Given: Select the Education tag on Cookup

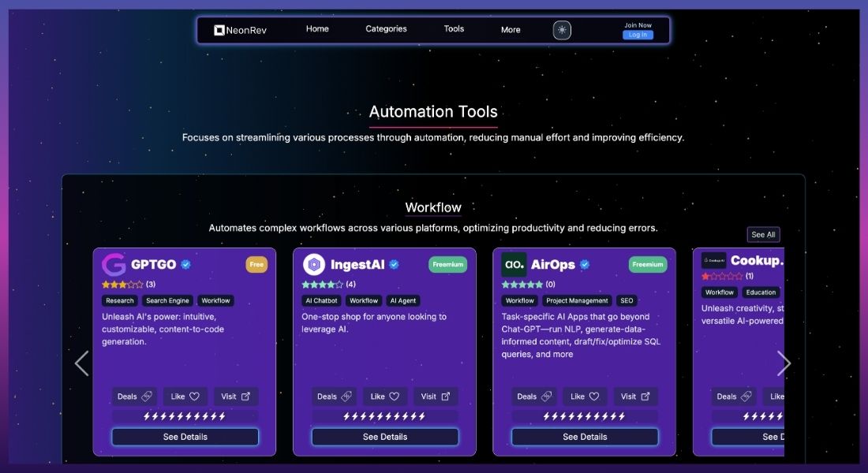Looking at the screenshot, I should [761, 292].
